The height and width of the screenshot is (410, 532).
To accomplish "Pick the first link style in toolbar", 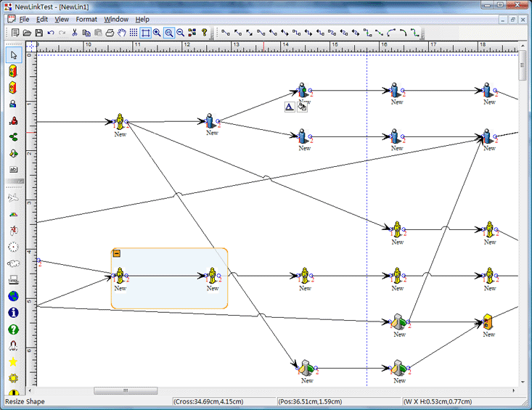I will pyautogui.click(x=226, y=33).
